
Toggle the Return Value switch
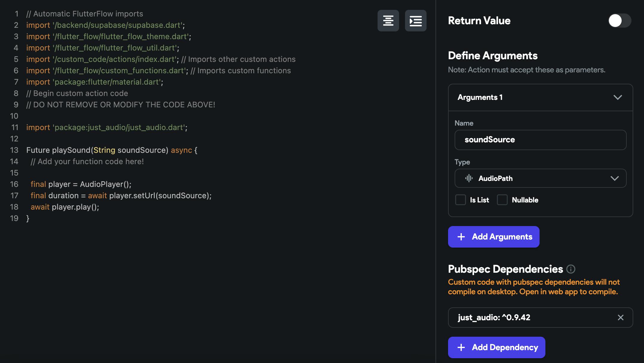(x=620, y=21)
